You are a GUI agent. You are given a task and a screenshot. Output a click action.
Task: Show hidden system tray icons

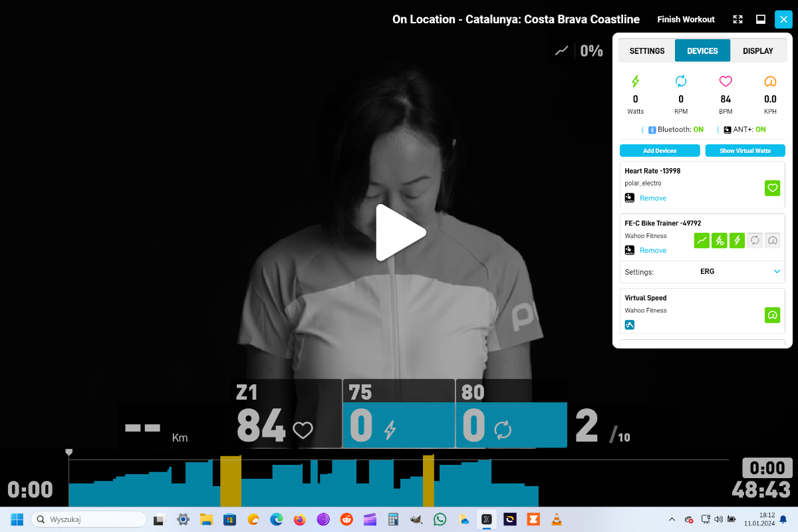point(672,519)
